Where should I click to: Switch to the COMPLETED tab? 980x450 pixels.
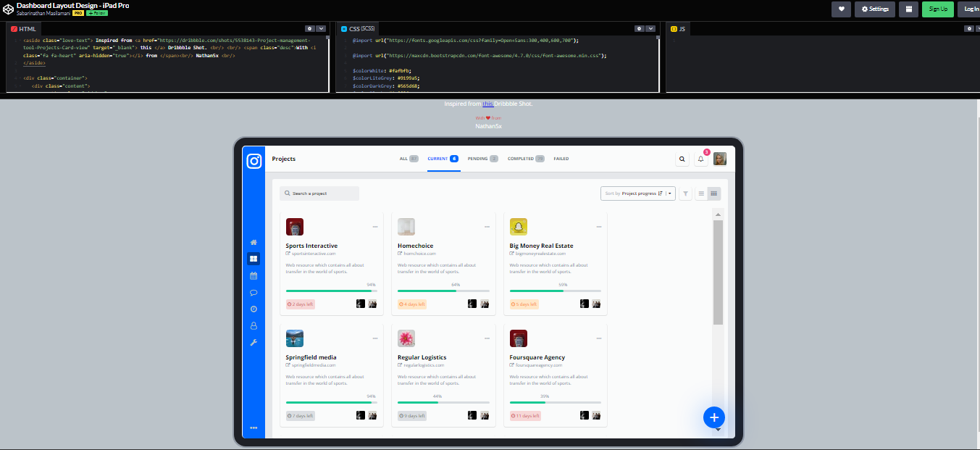pos(521,158)
